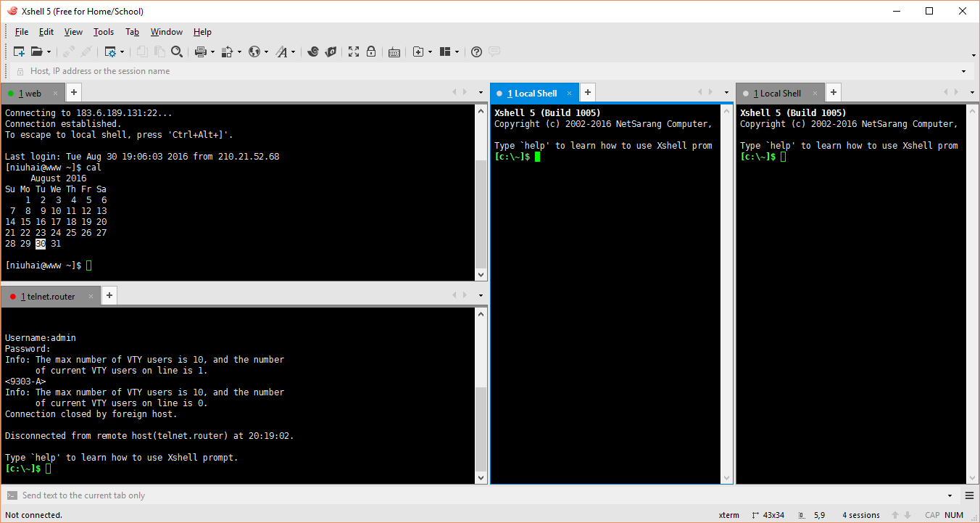The width and height of the screenshot is (980, 523).
Task: Expand the address bar history dropdown
Action: click(963, 71)
